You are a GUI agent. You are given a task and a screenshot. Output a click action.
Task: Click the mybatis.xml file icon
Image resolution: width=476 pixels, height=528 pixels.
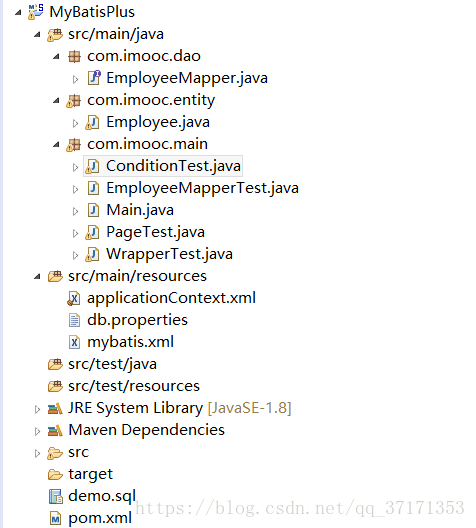(74, 342)
